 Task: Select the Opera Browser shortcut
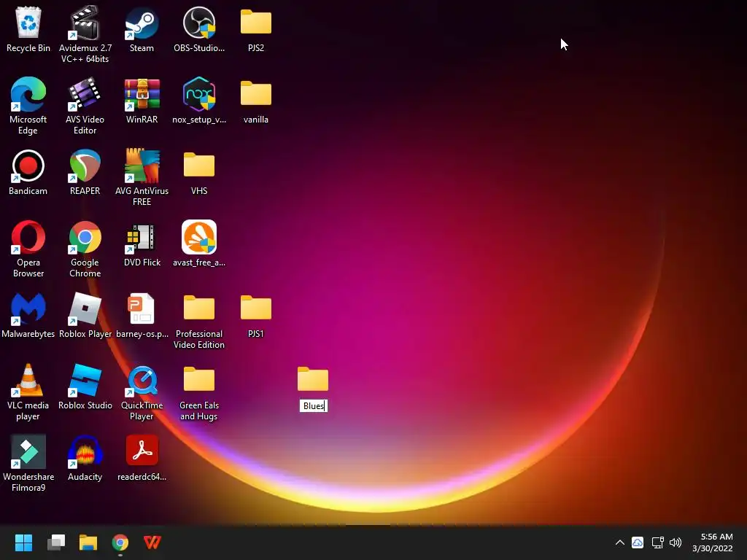(x=28, y=237)
